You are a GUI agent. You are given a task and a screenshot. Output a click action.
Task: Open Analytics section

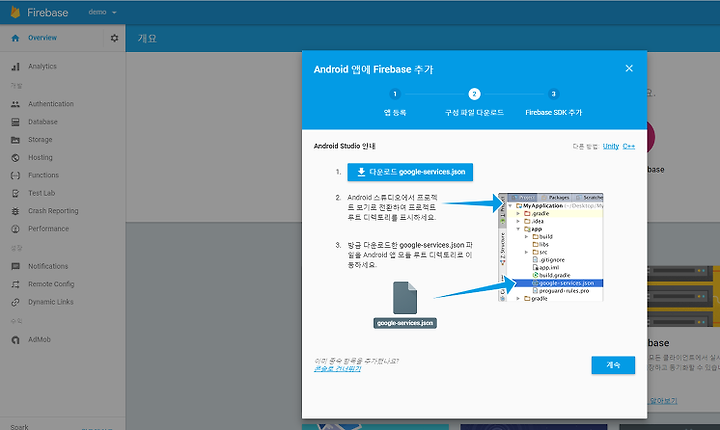pyautogui.click(x=42, y=66)
